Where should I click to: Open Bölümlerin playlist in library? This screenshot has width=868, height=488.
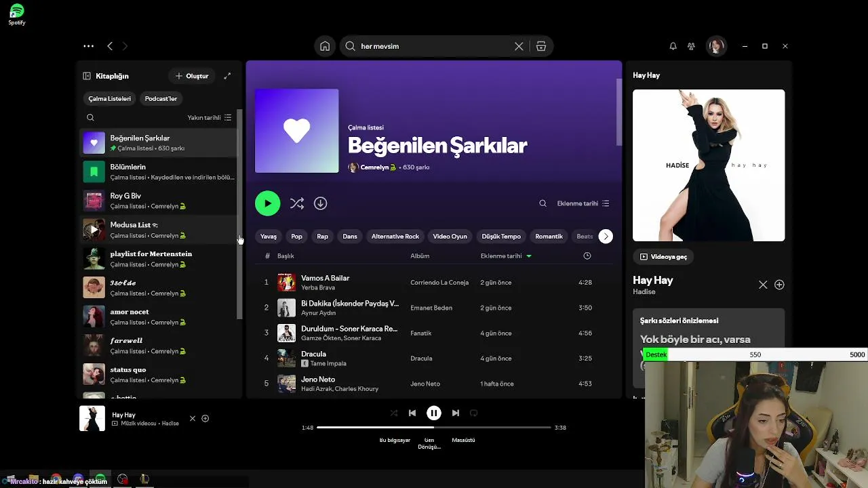[159, 171]
